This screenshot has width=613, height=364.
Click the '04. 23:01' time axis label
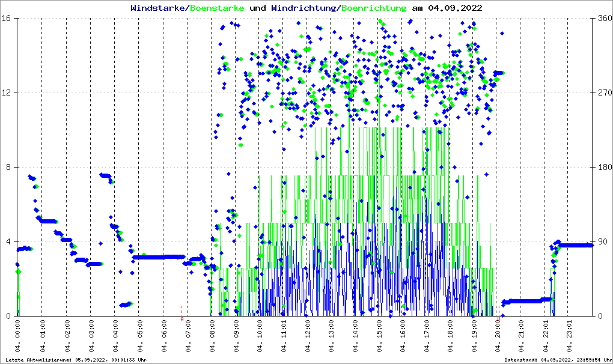coord(571,338)
